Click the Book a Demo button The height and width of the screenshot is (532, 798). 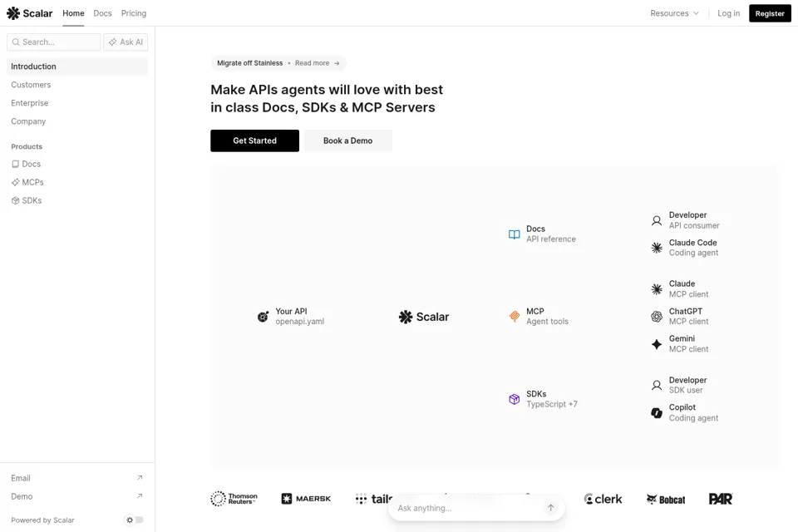click(x=347, y=140)
